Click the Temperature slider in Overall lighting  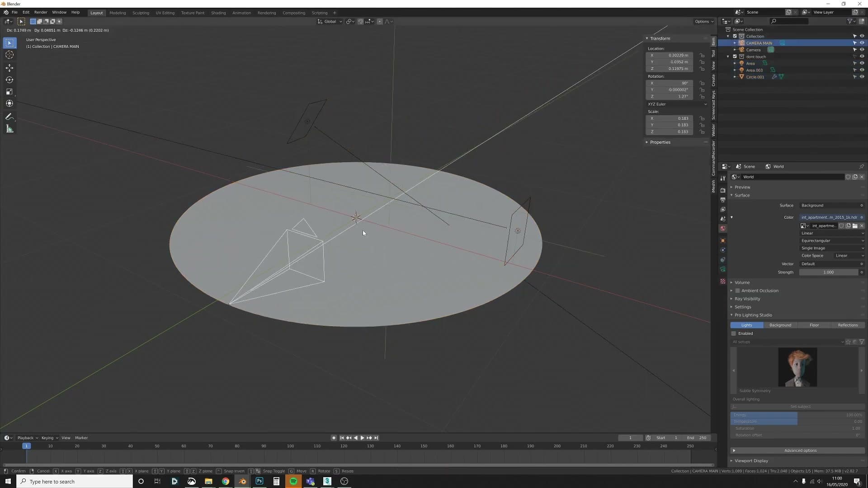797,422
